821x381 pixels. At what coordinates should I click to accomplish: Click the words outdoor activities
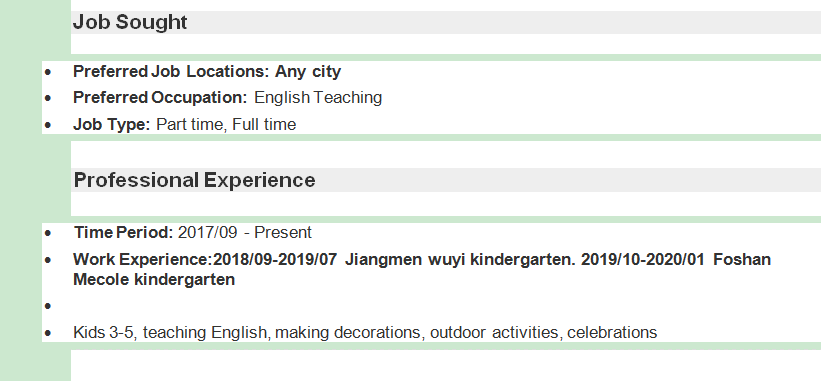(494, 332)
